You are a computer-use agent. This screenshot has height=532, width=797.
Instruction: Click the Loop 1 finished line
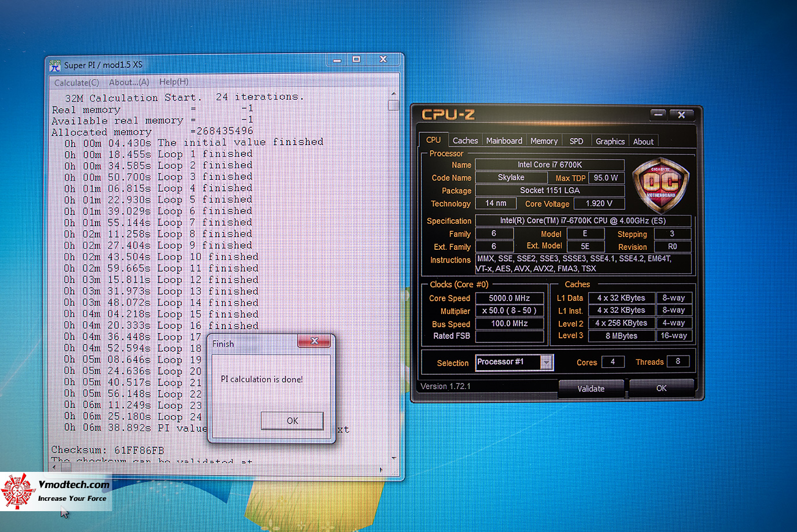click(158, 154)
